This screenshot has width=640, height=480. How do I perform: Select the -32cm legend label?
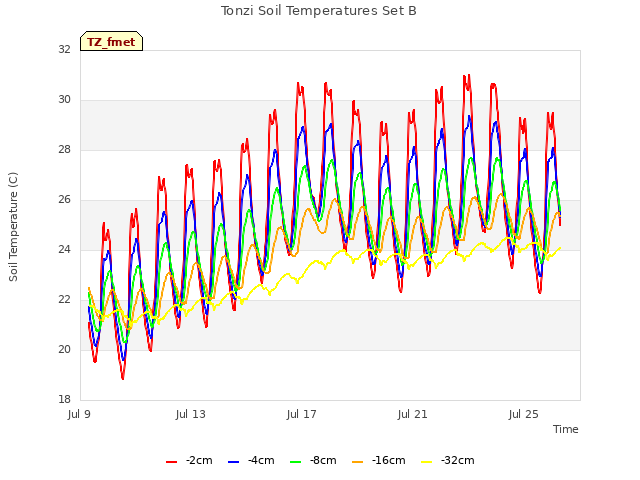(458, 460)
